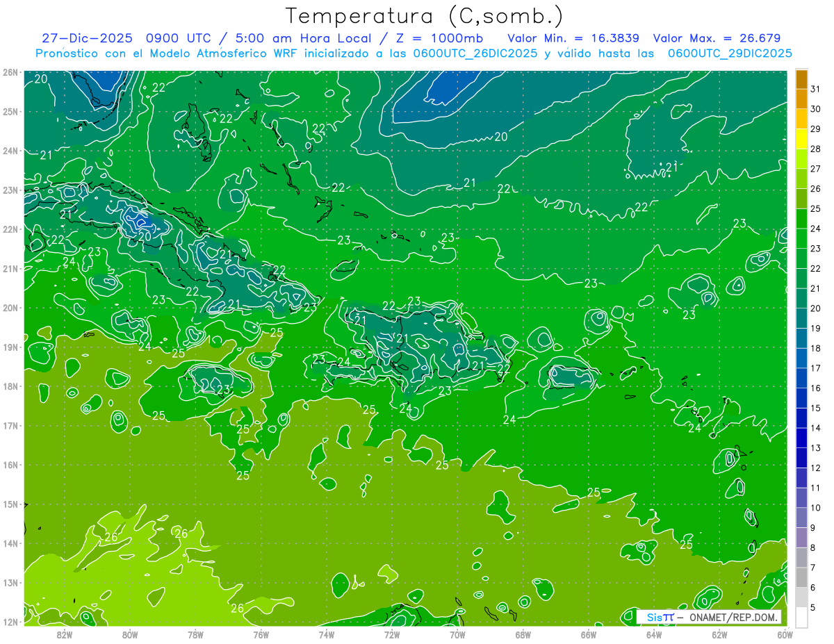Select the 'Z = 1000mb' level text

point(439,38)
